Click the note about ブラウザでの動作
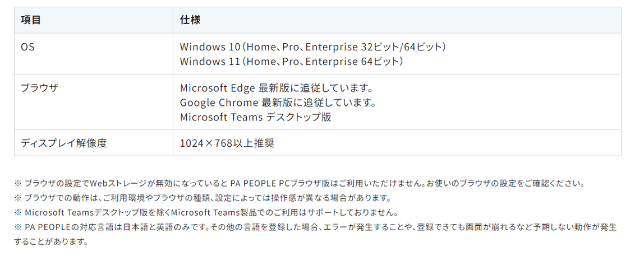 click(x=202, y=198)
